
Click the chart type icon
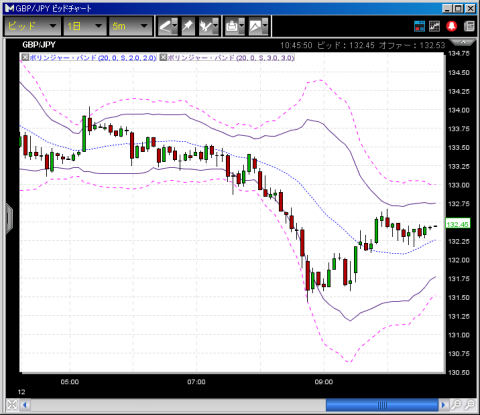tap(255, 26)
